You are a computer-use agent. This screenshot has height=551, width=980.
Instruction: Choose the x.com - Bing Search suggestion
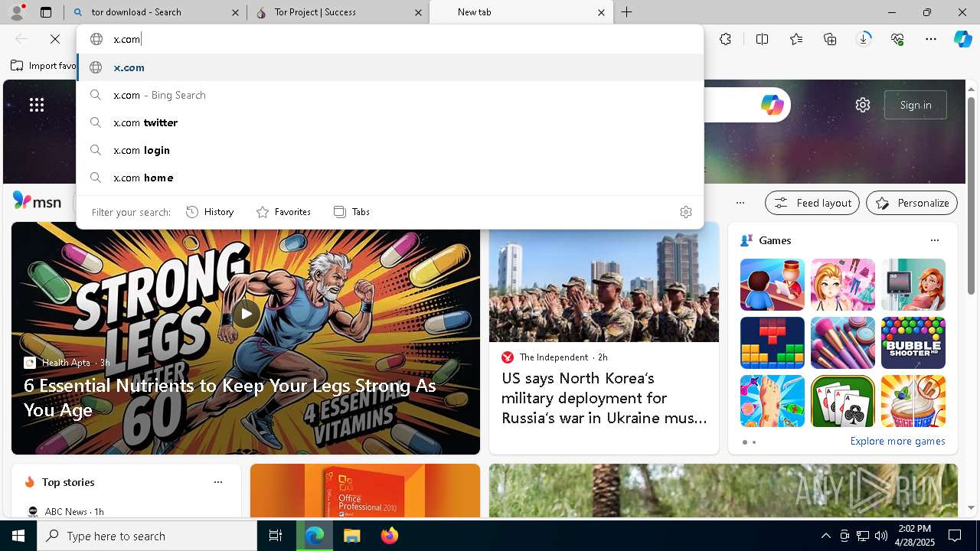pyautogui.click(x=390, y=95)
